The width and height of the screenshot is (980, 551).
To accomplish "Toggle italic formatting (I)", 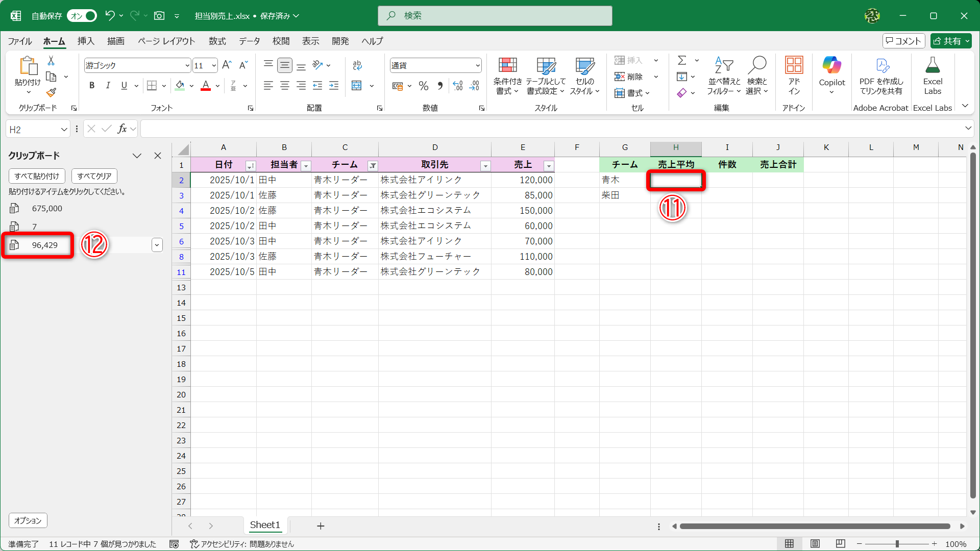I will point(108,85).
